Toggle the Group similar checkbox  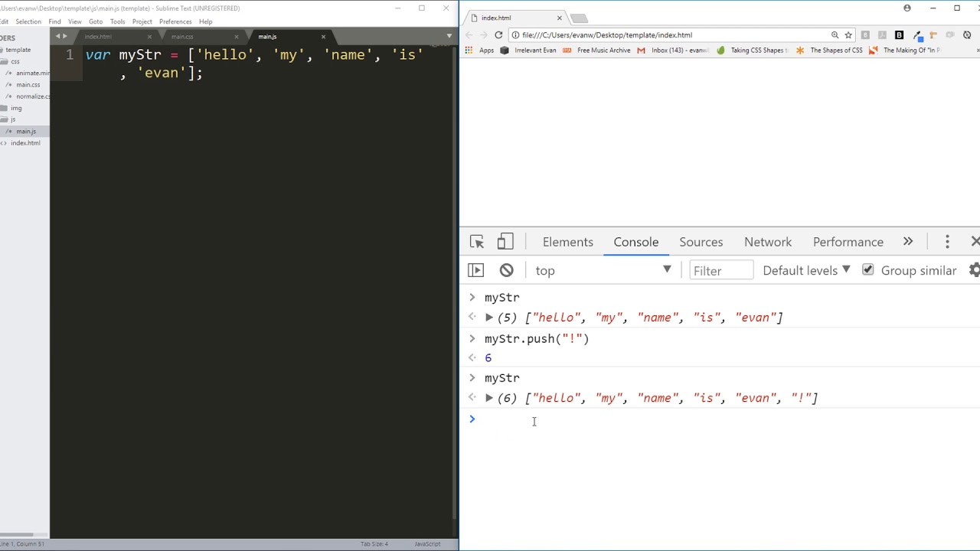tap(867, 269)
